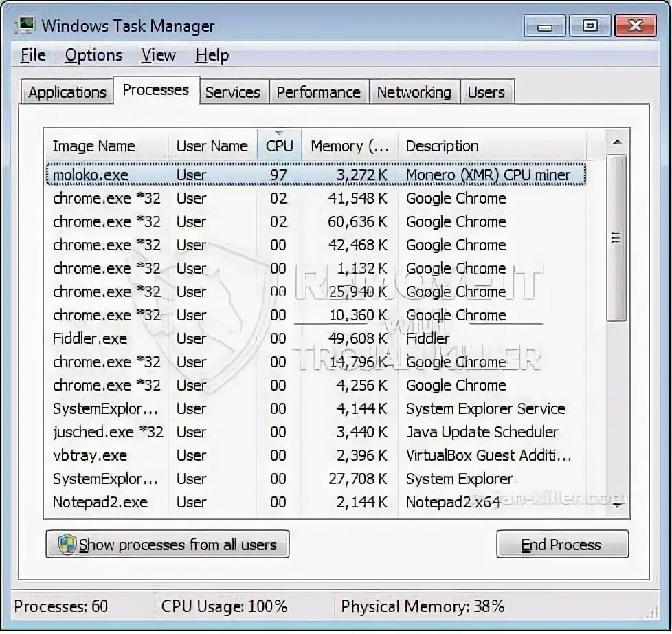Close the Windows Task Manager window

(636, 25)
